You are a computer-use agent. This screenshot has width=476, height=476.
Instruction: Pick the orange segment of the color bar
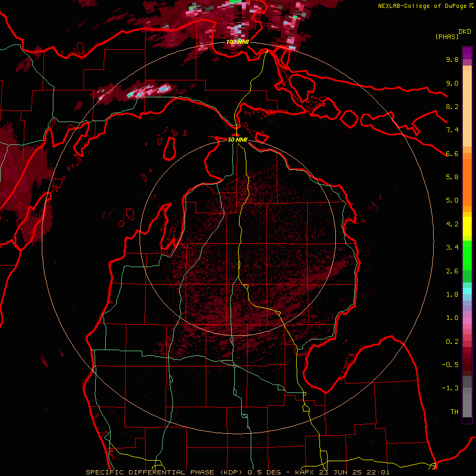coord(467,182)
